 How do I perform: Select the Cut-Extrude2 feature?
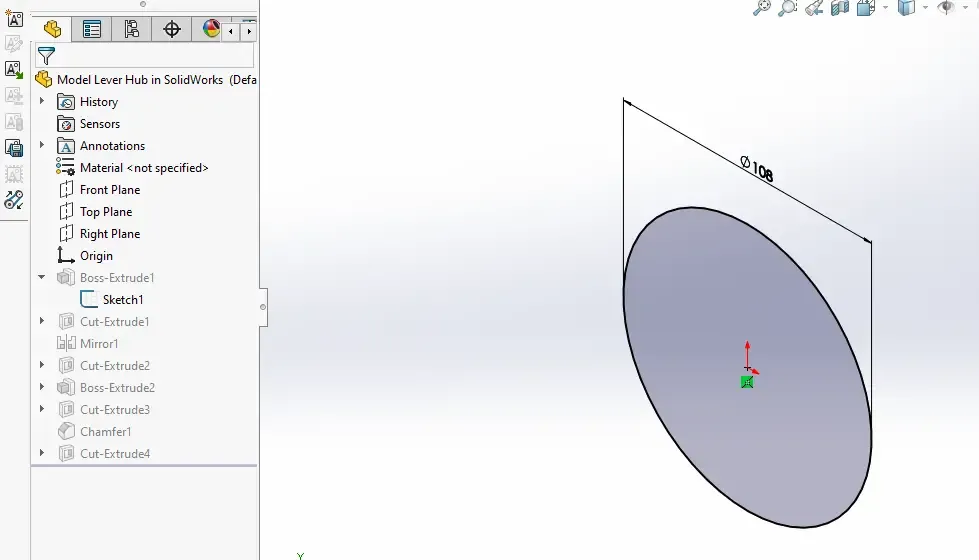pyautogui.click(x=115, y=366)
